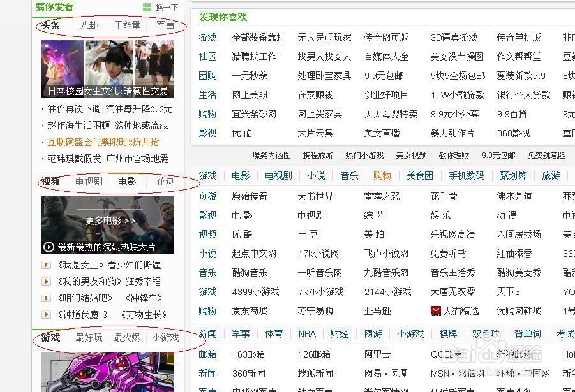Image resolution: width=575 pixels, height=392 pixels.
Task: Click 土豆 video site link
Action: pyautogui.click(x=308, y=235)
